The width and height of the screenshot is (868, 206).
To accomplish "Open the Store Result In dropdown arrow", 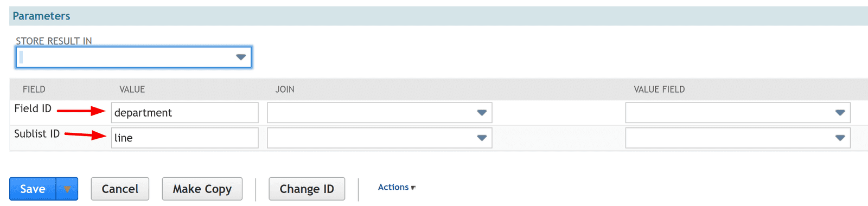I will (x=241, y=57).
